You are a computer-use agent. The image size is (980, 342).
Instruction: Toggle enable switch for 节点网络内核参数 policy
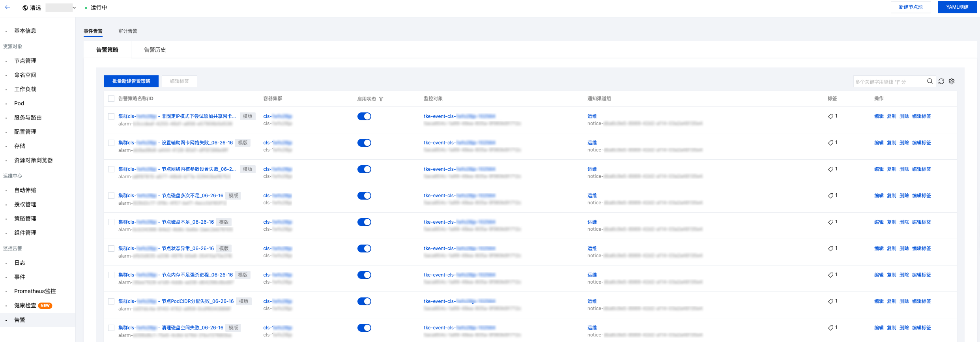(364, 169)
